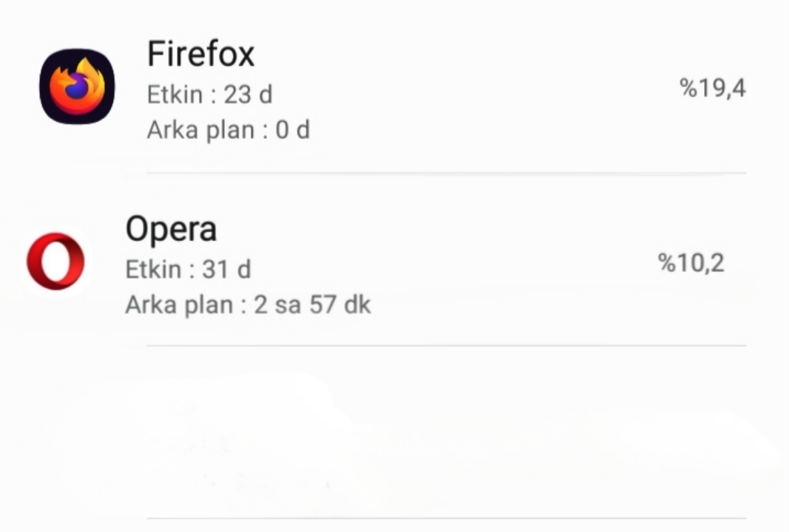Tap the Firefox app icon
This screenshot has width=789, height=532.
(x=77, y=86)
